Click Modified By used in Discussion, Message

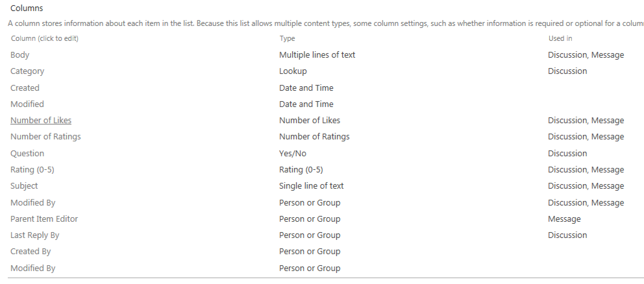click(33, 203)
